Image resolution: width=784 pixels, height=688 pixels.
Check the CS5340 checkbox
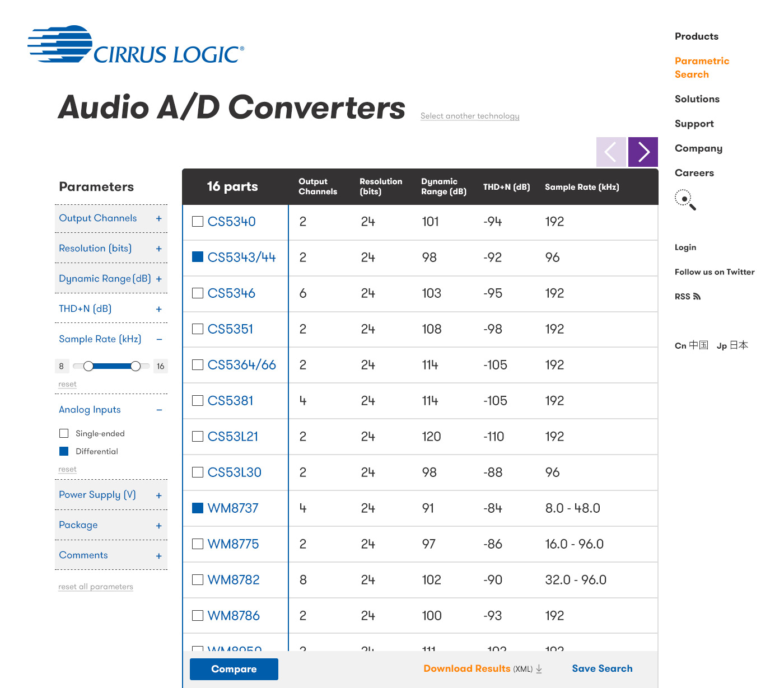(198, 222)
